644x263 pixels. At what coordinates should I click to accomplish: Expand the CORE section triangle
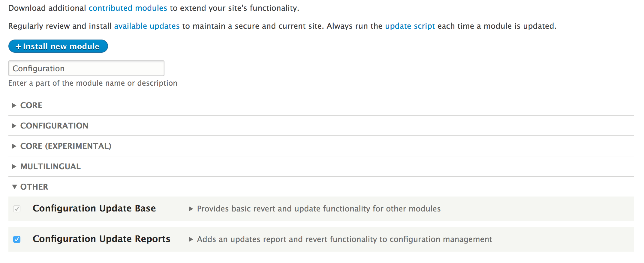click(14, 105)
